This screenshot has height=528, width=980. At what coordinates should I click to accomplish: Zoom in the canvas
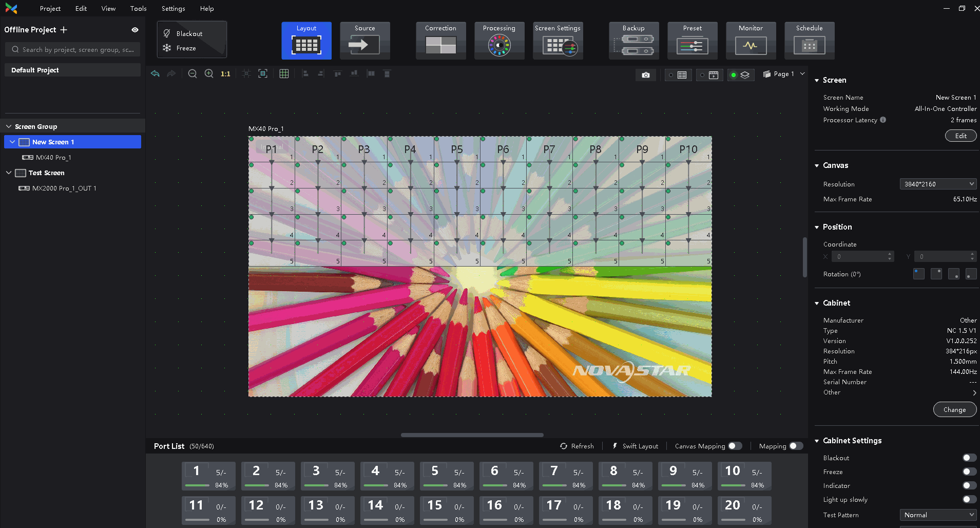coord(209,73)
